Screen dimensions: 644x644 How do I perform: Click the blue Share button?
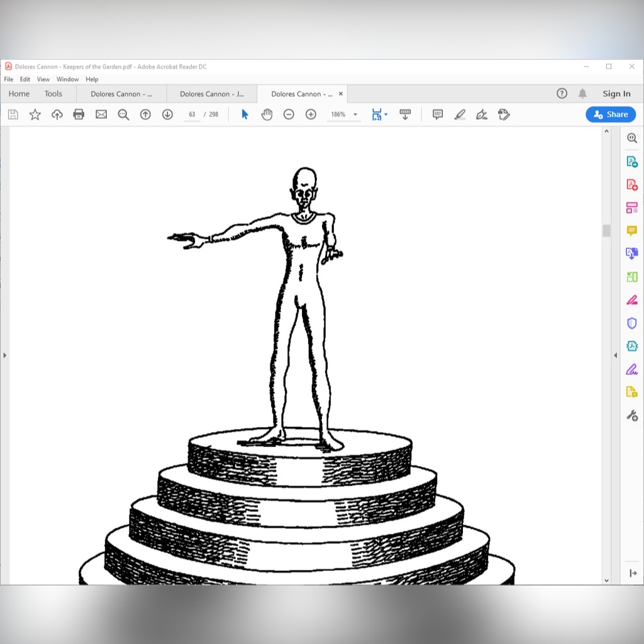pos(611,114)
